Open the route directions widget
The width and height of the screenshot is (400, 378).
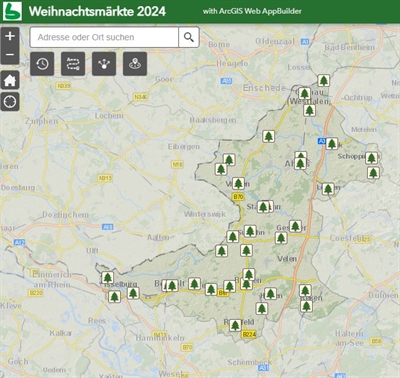(73, 64)
